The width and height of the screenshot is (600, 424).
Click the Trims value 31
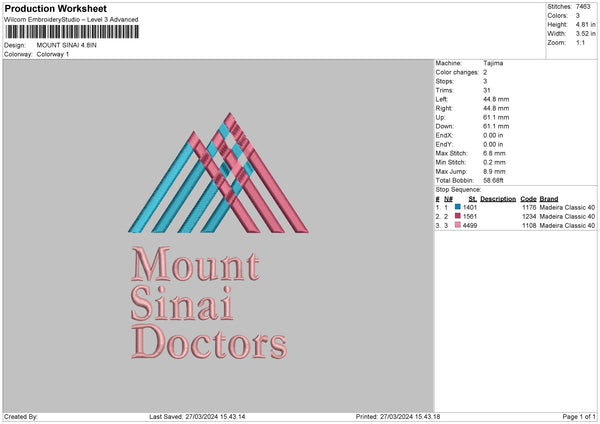pyautogui.click(x=486, y=90)
